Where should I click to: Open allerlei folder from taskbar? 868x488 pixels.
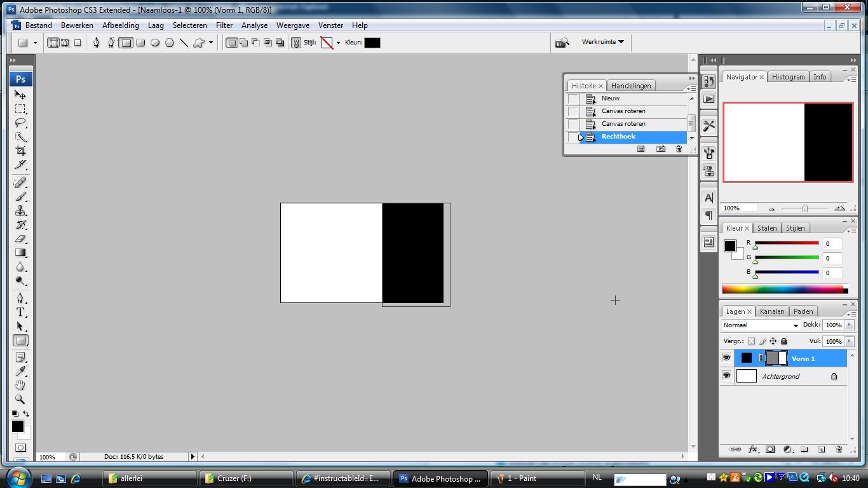[150, 478]
